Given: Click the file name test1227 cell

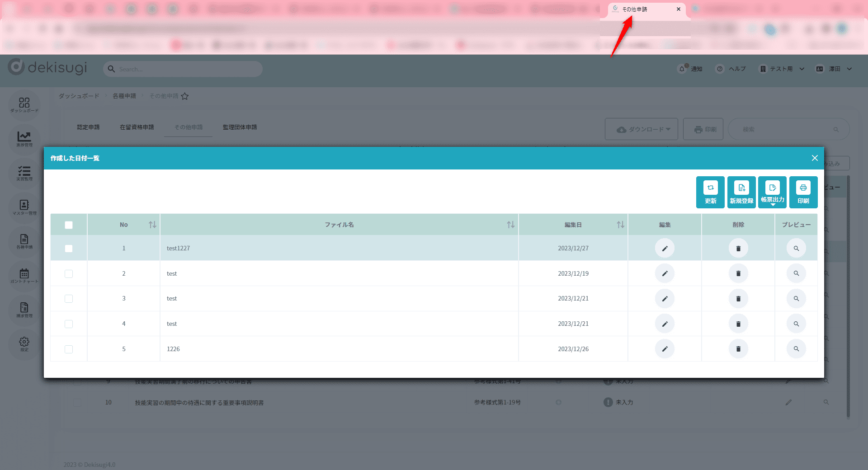Looking at the screenshot, I should tap(178, 248).
